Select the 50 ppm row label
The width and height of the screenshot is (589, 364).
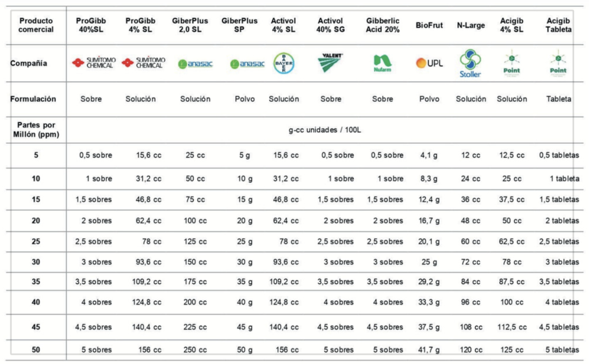tap(36, 349)
